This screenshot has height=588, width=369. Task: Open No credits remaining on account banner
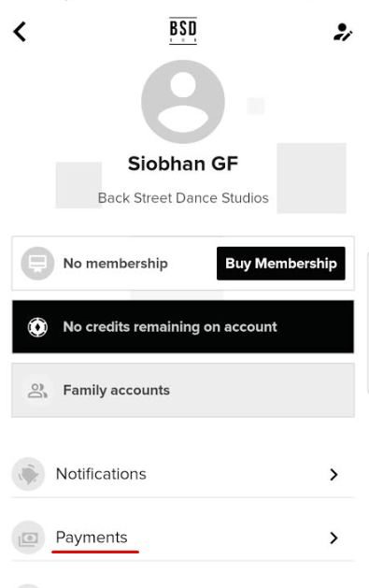pyautogui.click(x=183, y=326)
